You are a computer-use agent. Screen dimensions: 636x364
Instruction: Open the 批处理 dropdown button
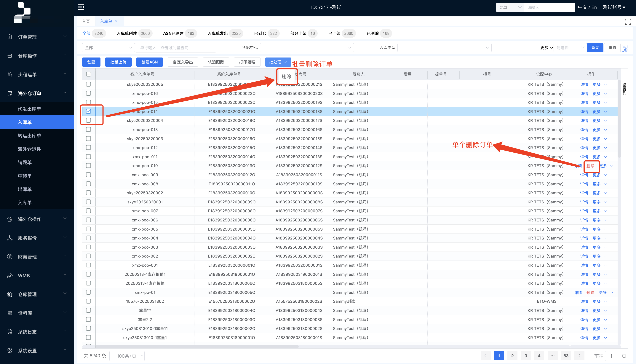(278, 62)
